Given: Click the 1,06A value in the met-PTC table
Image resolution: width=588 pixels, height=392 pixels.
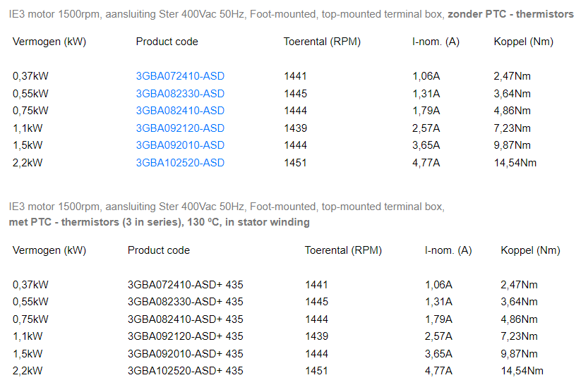Looking at the screenshot, I should (x=438, y=285).
